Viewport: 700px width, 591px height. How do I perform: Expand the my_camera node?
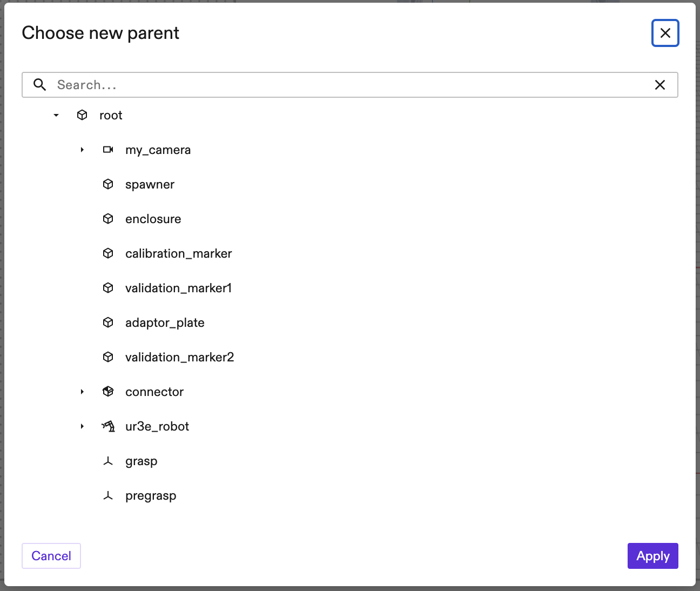point(82,150)
